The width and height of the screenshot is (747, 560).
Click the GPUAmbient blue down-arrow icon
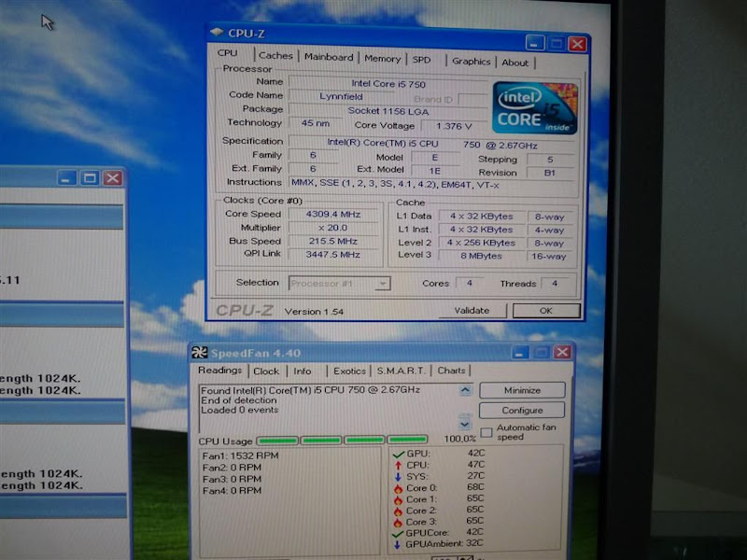pyautogui.click(x=397, y=544)
